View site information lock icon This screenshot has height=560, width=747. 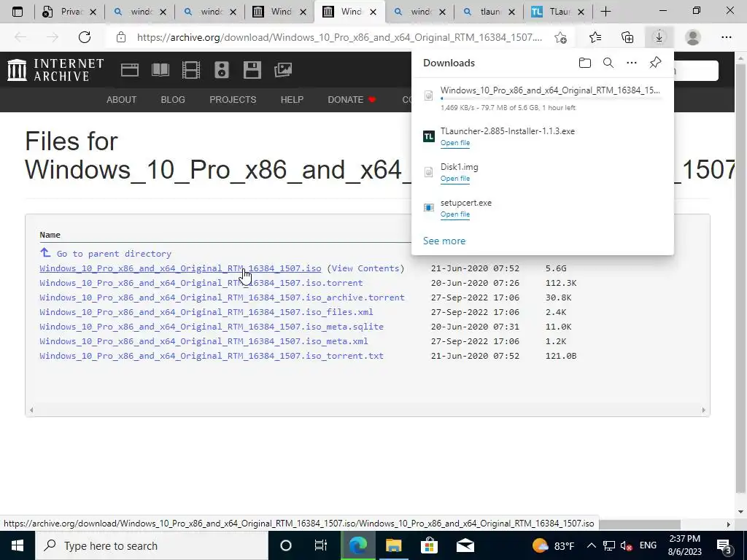(x=121, y=37)
